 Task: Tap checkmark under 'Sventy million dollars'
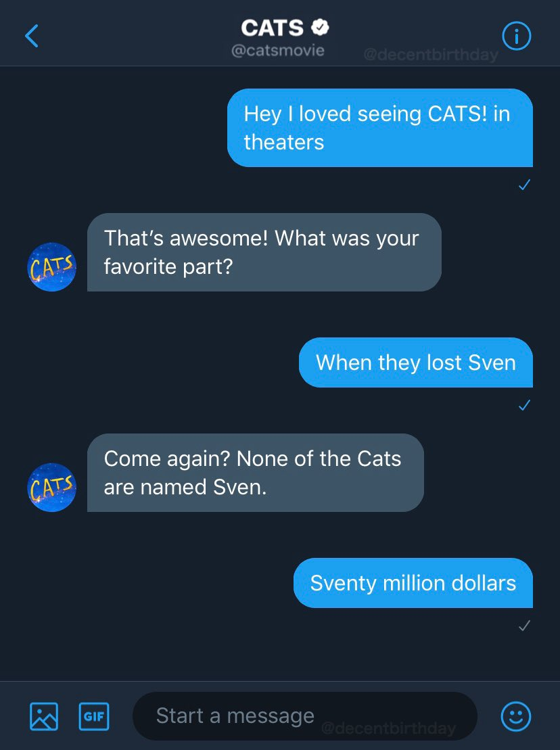click(523, 626)
